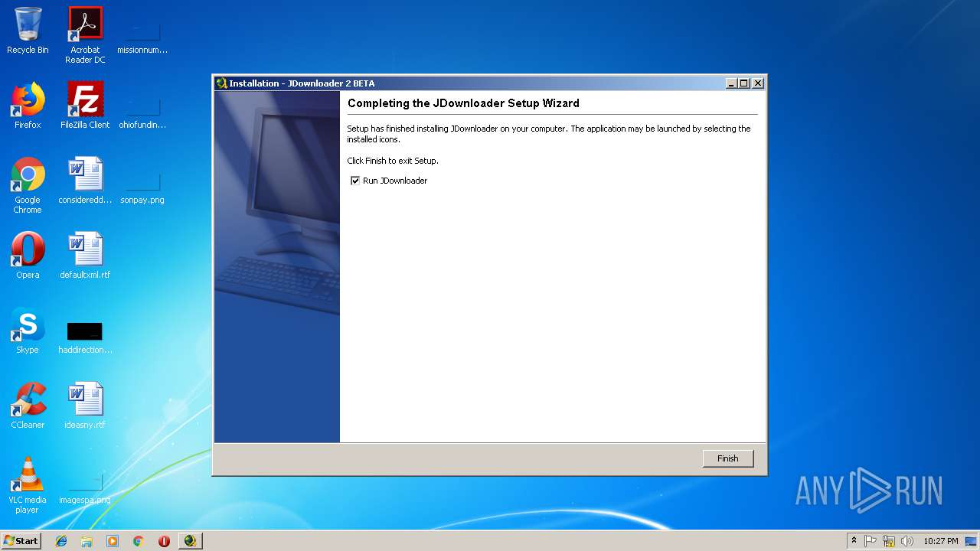Select the haddirection... file icon
Screen dimensions: 980x551
point(85,337)
